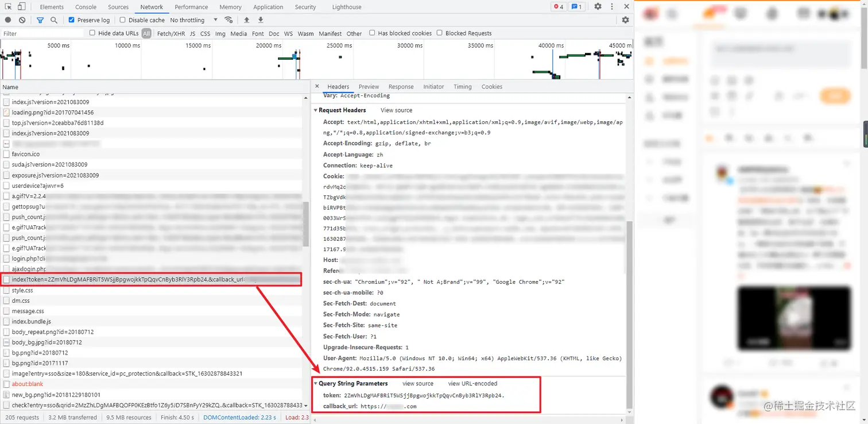Filter requests by WS type
Image resolution: width=868 pixels, height=424 pixels.
pos(288,33)
